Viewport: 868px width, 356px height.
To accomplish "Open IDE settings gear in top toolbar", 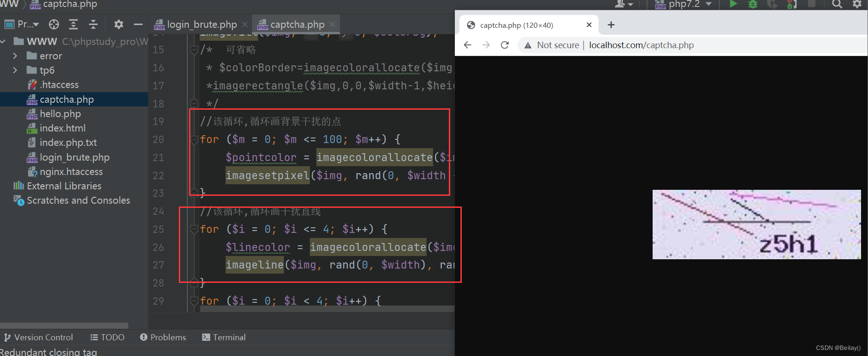I will 857,4.
